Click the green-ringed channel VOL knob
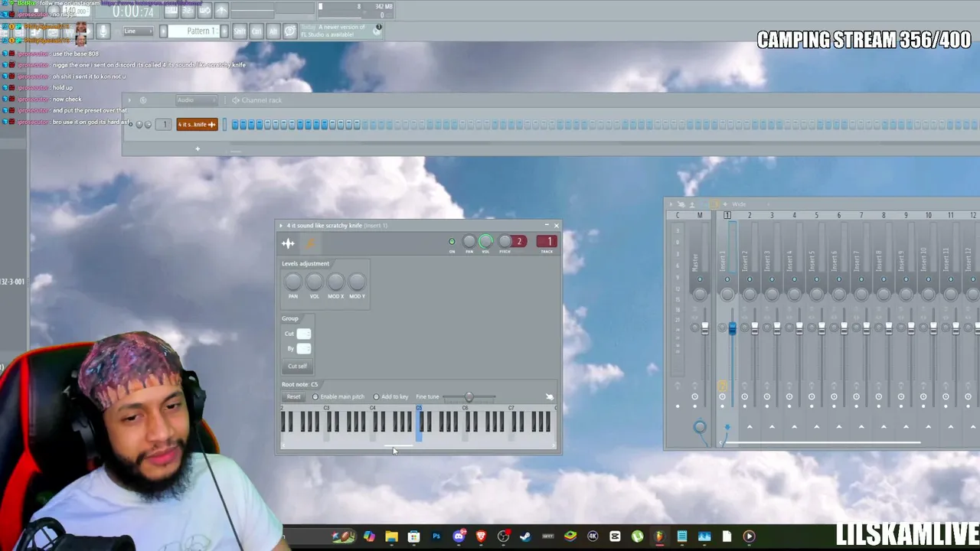The height and width of the screenshot is (551, 980). (485, 242)
